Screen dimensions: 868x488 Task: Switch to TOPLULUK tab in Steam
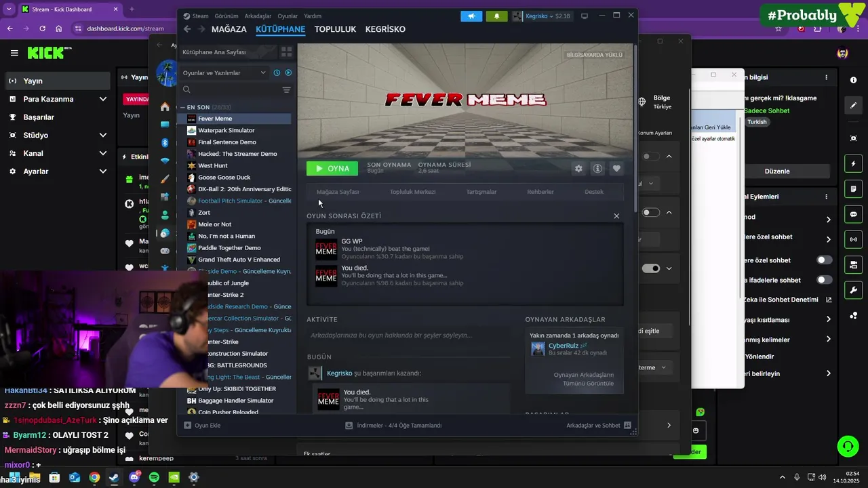(335, 29)
